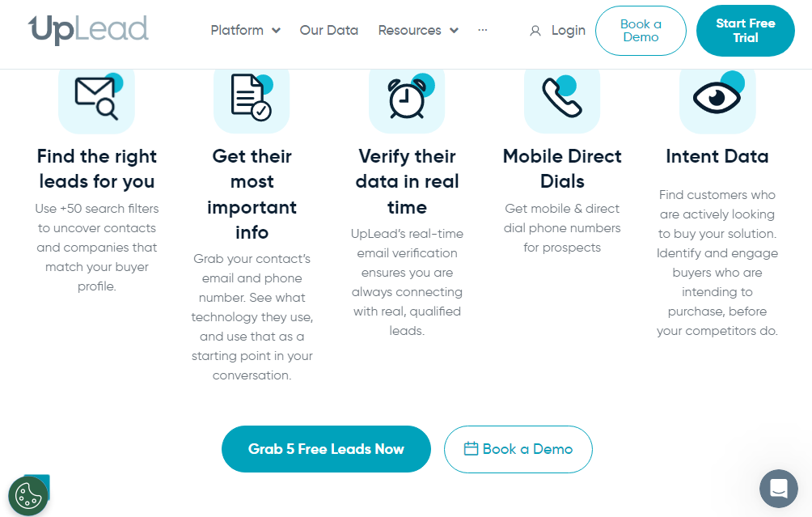Click the envelope search leads icon

click(x=97, y=97)
